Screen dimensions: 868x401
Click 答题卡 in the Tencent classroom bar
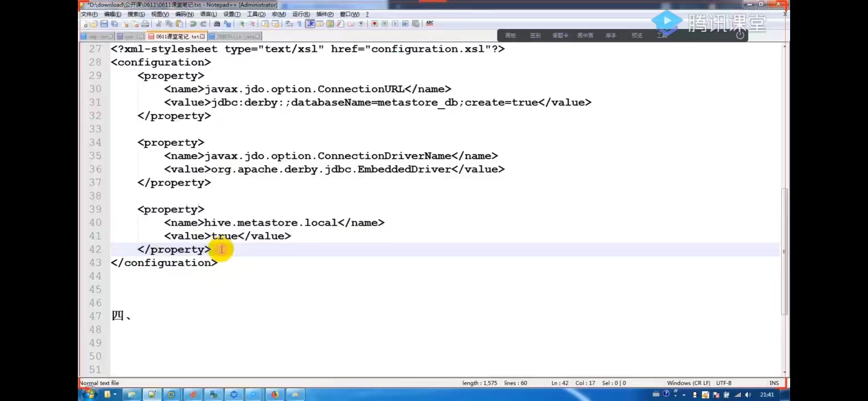click(560, 36)
